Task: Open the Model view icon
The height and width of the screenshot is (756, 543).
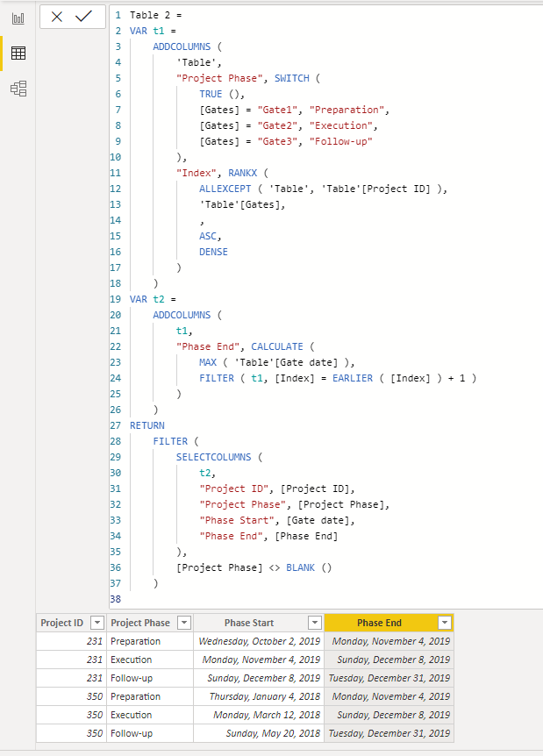Action: (x=18, y=89)
